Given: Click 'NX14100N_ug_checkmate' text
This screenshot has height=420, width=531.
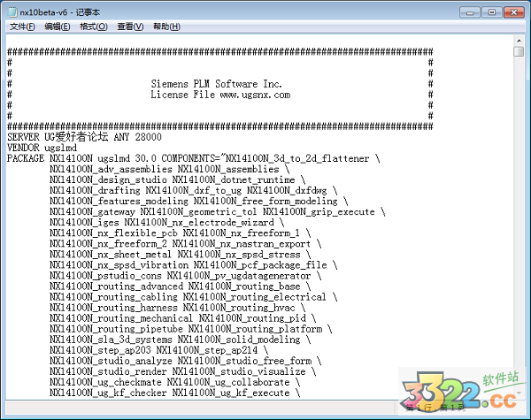Looking at the screenshot, I should pos(105,382).
